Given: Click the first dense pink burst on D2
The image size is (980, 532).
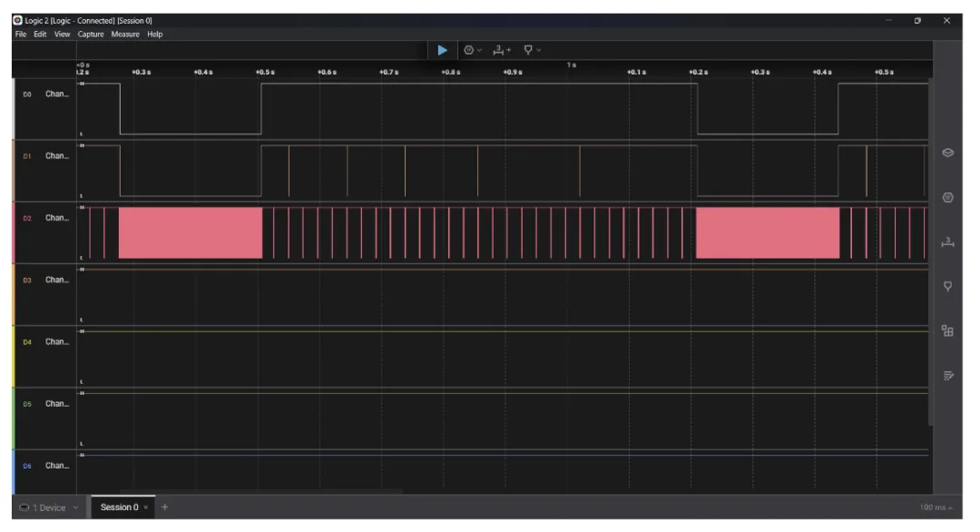Looking at the screenshot, I should point(191,232).
